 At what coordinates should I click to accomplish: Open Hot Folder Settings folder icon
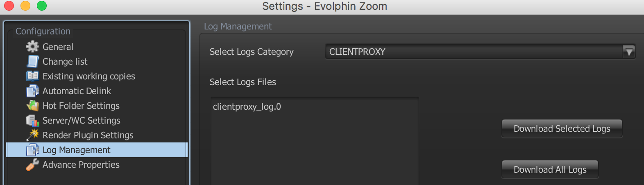(32, 106)
